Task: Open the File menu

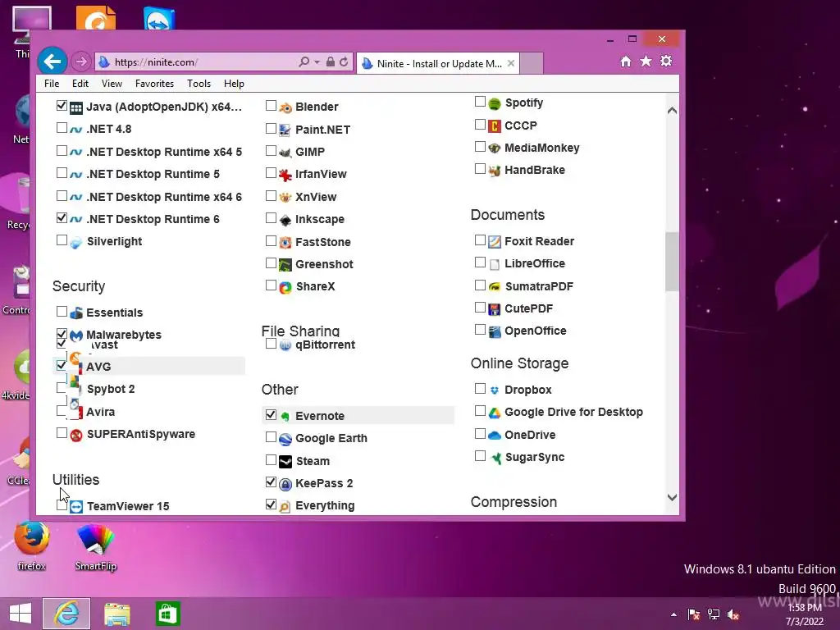Action: point(52,84)
